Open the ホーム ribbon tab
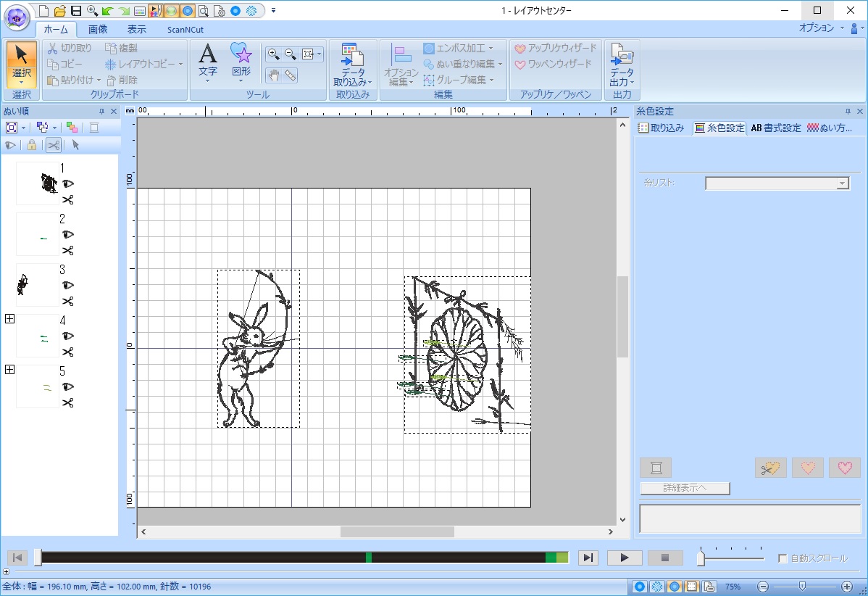This screenshot has width=868, height=596. pyautogui.click(x=56, y=29)
